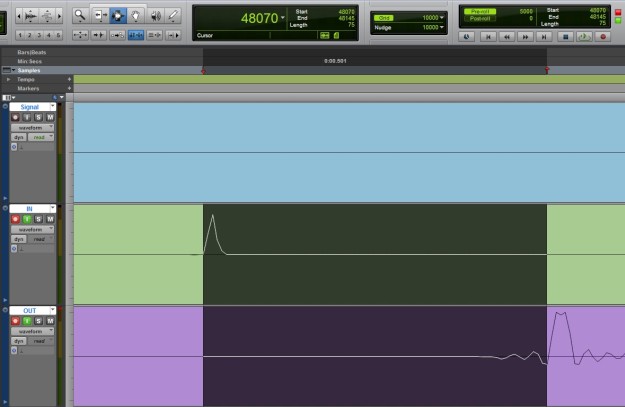Recall zoom preset 5
The height and width of the screenshot is (407, 625).
tap(58, 35)
